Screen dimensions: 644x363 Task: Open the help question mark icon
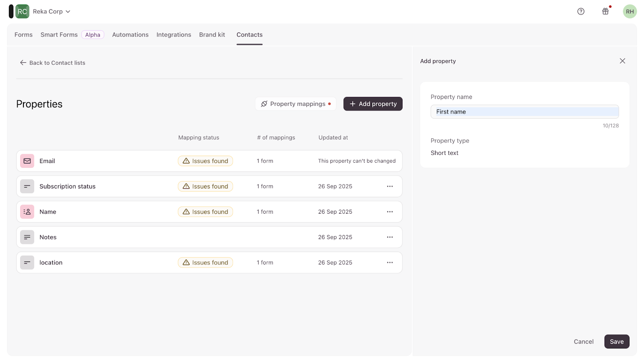(x=580, y=12)
